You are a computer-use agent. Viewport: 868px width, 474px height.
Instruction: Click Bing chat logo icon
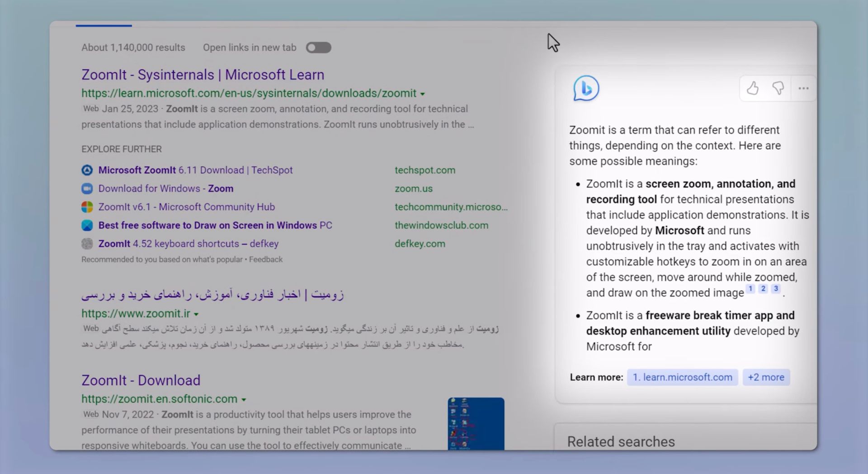[586, 88]
